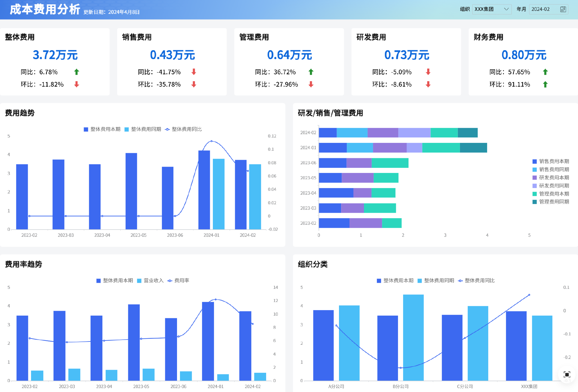Click red down arrow beside 整体费用 环比
This screenshot has height=392, width=578.
pos(76,85)
